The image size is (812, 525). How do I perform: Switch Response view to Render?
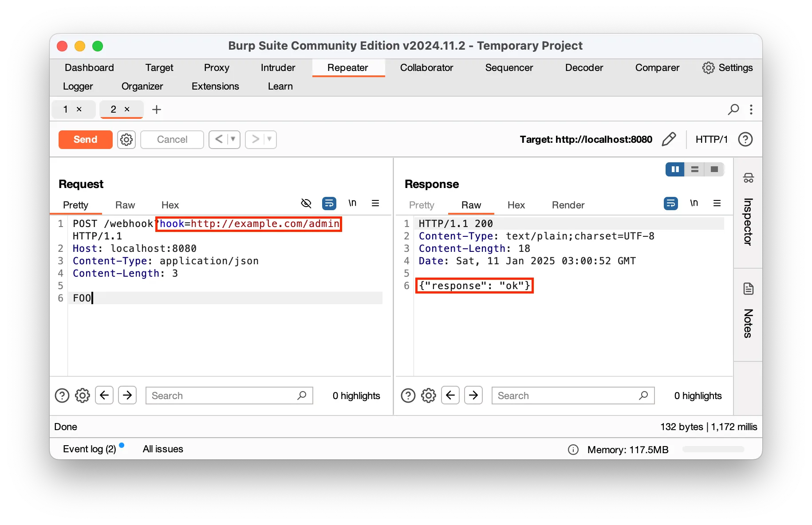(568, 205)
